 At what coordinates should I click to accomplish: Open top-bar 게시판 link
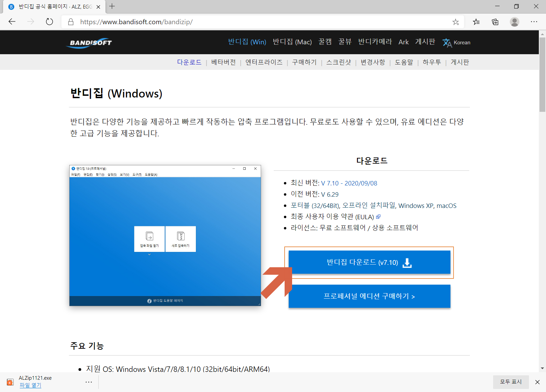tap(425, 42)
